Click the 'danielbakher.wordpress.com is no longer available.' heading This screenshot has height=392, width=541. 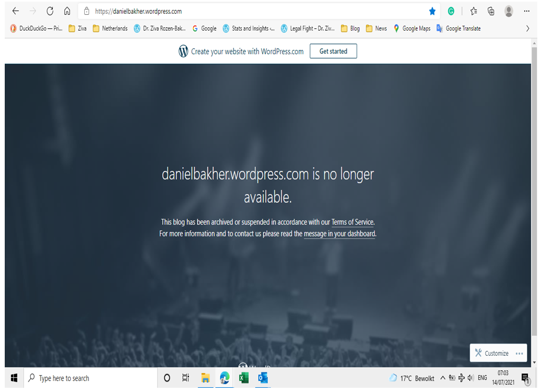point(268,186)
